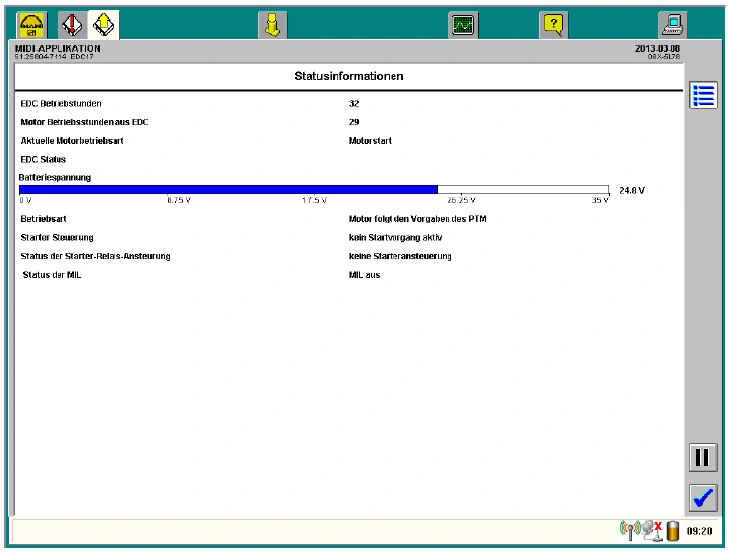The width and height of the screenshot is (731, 553).
Task: Click the yellow down-arrow icon in the toolbar
Action: tap(272, 24)
